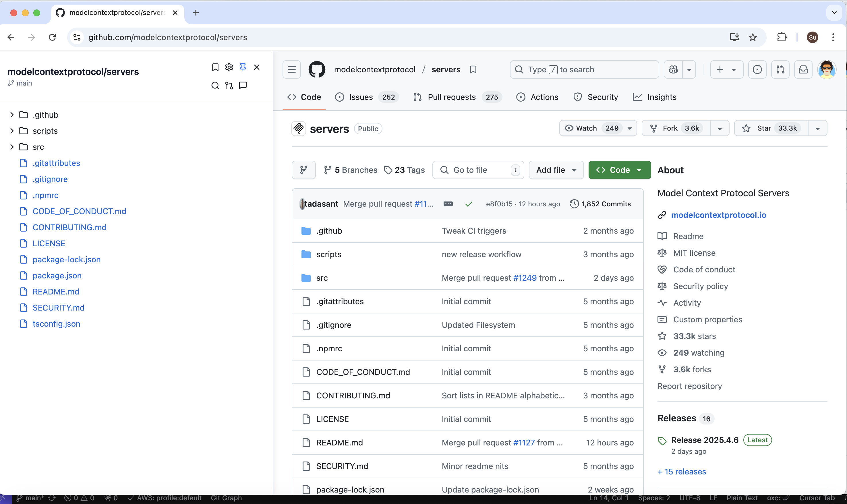Click the pin icon in sidebar header
This screenshot has width=847, height=504.
pyautogui.click(x=243, y=67)
